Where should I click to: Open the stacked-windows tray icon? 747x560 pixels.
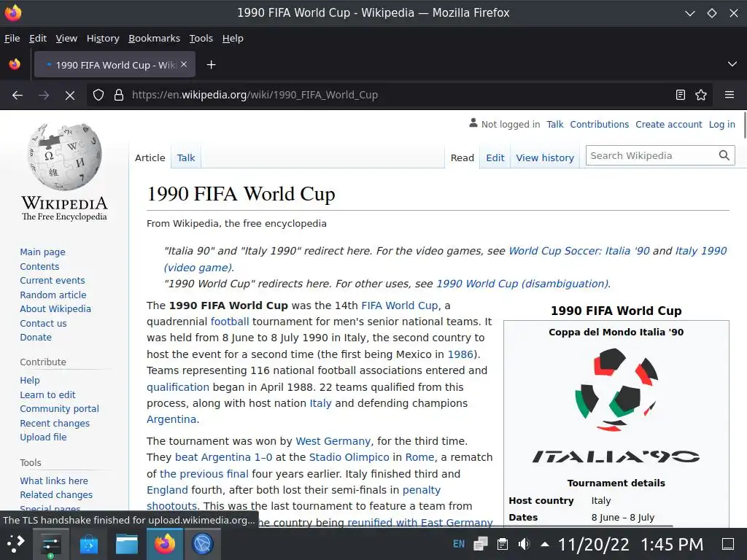481,544
